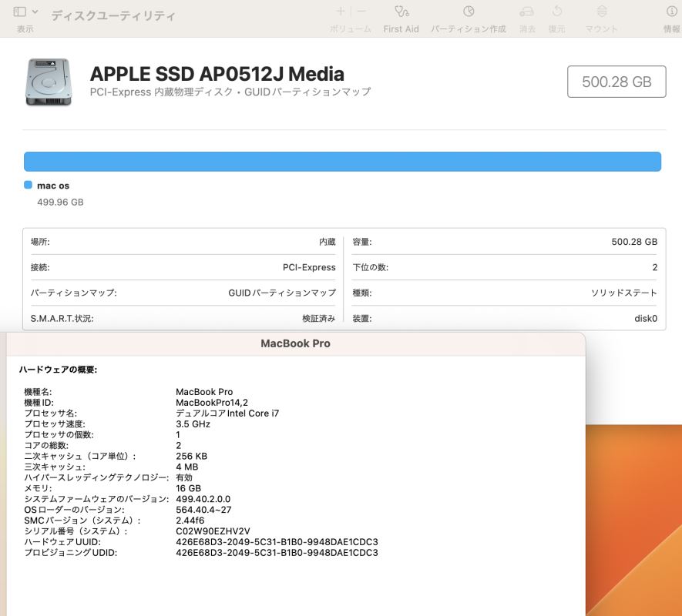Image resolution: width=682 pixels, height=616 pixels.
Task: Click the mount (マウント) toolbar icon
Action: pyautogui.click(x=602, y=12)
